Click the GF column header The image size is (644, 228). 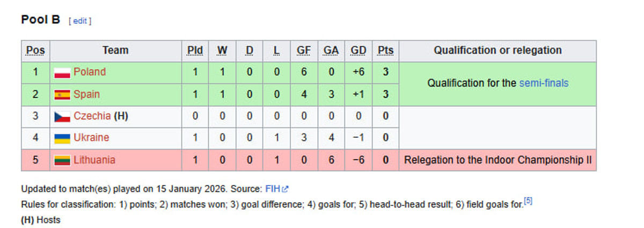coord(304,51)
